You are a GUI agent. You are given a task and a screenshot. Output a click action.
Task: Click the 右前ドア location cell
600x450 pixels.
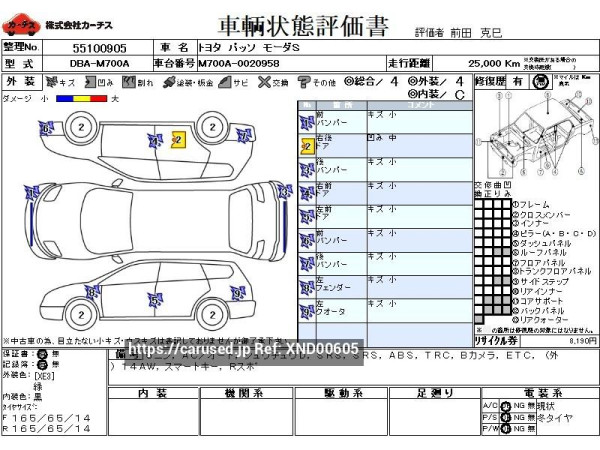click(342, 193)
